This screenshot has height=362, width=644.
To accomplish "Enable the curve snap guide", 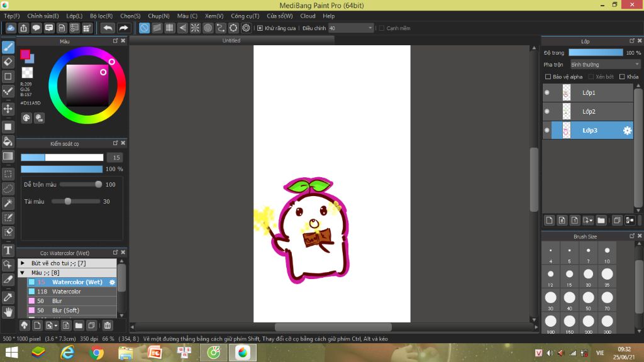I will click(221, 28).
